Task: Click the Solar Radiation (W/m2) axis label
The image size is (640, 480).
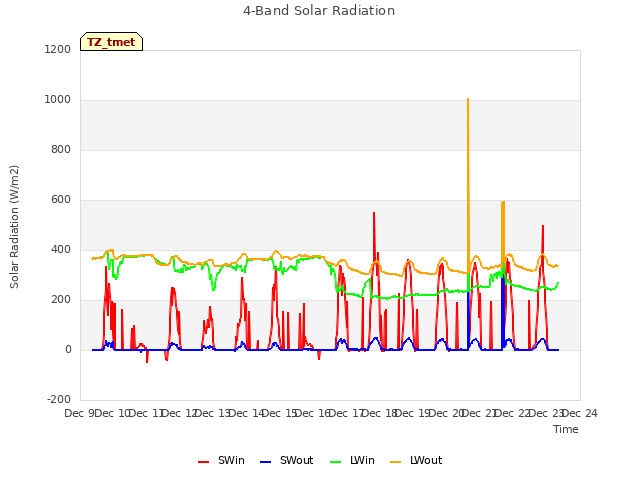Action: 14,227
